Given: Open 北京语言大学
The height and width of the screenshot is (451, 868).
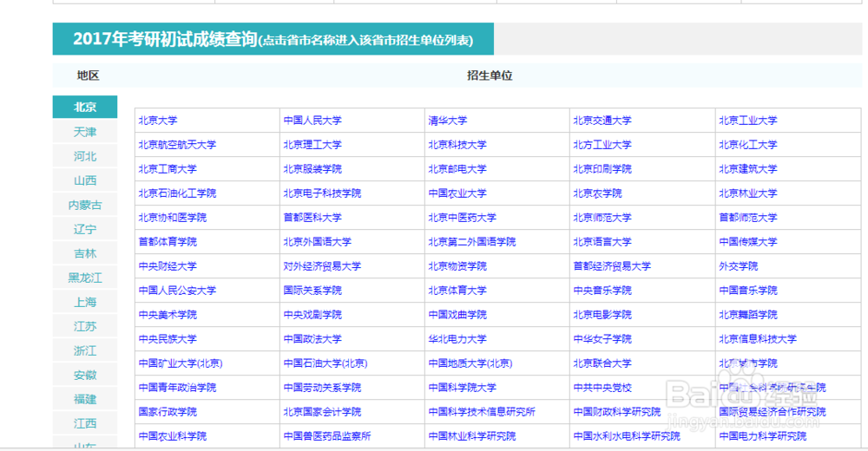Looking at the screenshot, I should pos(602,242).
